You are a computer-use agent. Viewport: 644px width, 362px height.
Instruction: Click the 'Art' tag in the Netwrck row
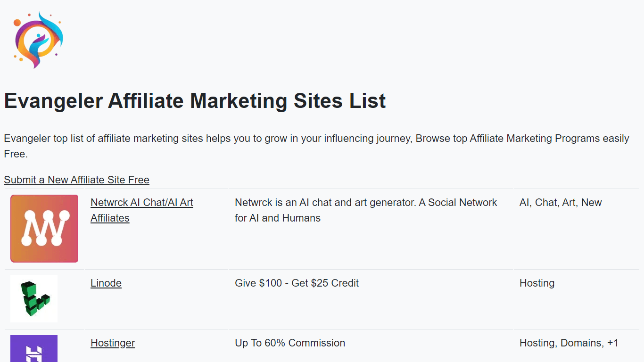click(570, 203)
